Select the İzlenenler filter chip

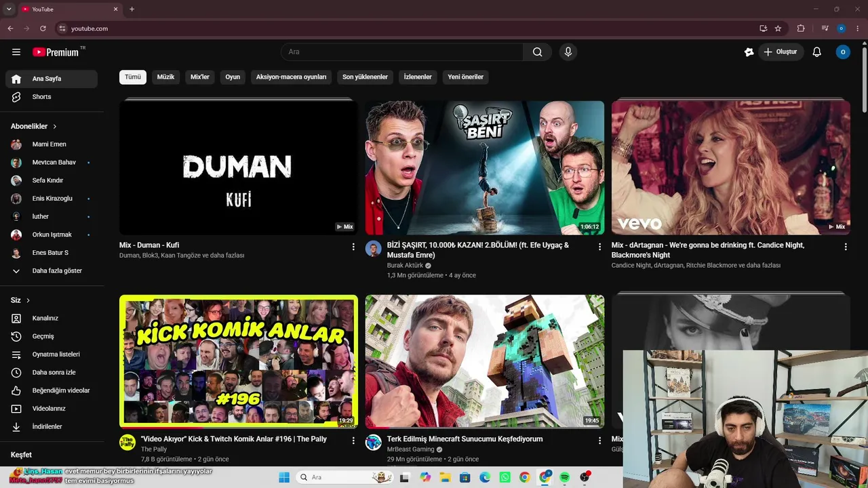point(418,77)
